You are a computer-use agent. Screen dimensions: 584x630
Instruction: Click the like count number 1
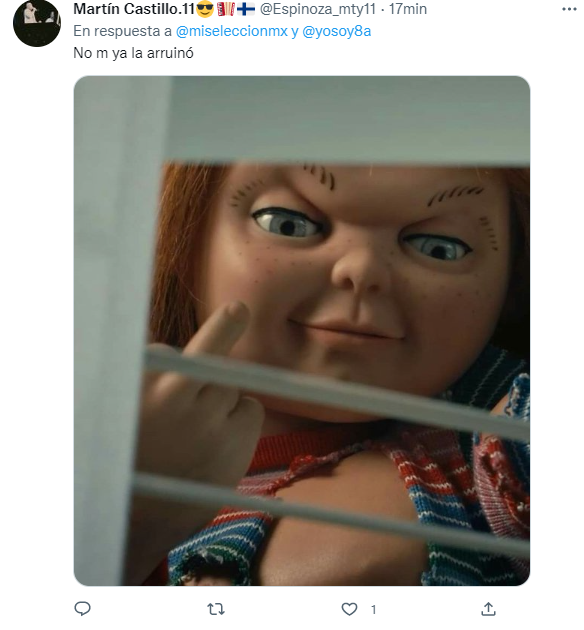coord(374,610)
